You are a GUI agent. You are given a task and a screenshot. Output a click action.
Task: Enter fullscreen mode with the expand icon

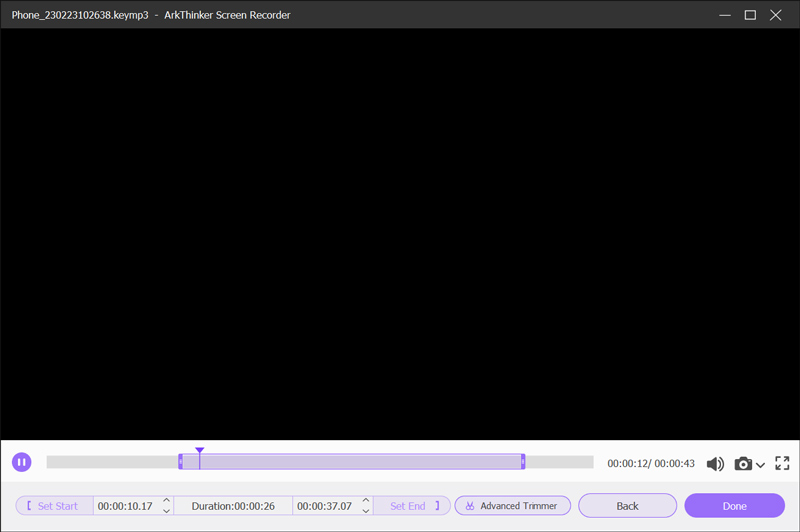click(782, 463)
